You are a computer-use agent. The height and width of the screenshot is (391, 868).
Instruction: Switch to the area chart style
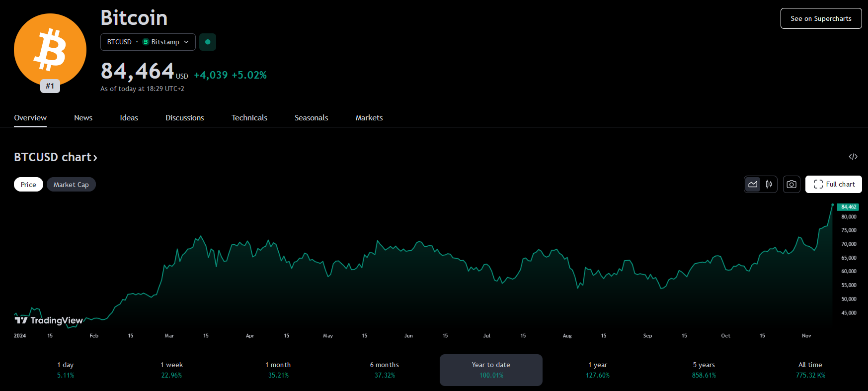(x=753, y=185)
